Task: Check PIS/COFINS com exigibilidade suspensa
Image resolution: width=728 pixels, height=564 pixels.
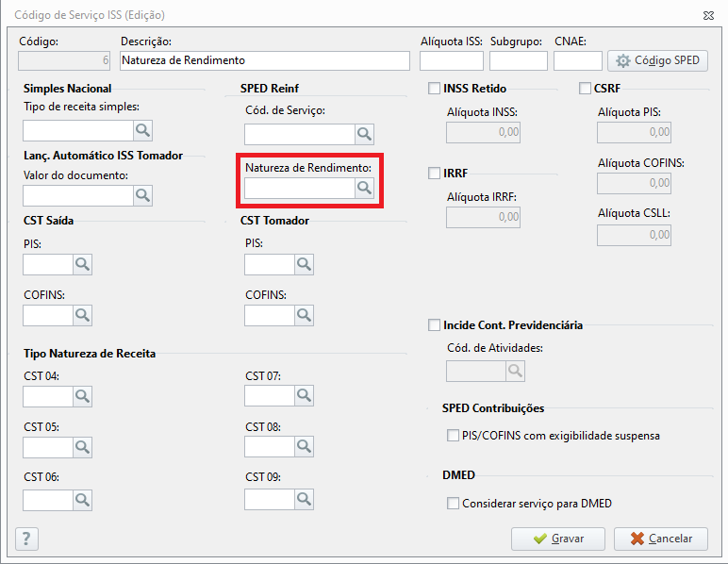Action: pyautogui.click(x=453, y=436)
